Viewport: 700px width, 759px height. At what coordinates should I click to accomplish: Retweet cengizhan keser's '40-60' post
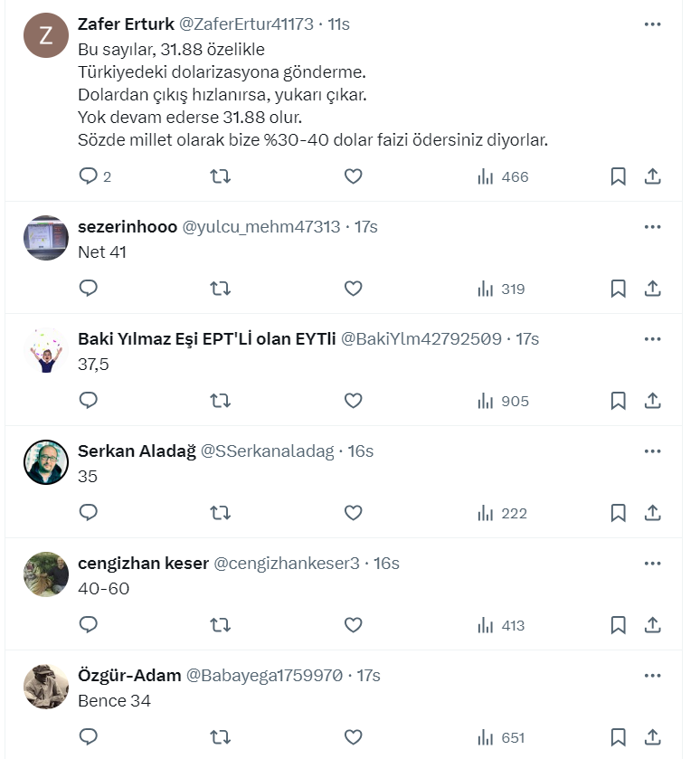coord(220,625)
